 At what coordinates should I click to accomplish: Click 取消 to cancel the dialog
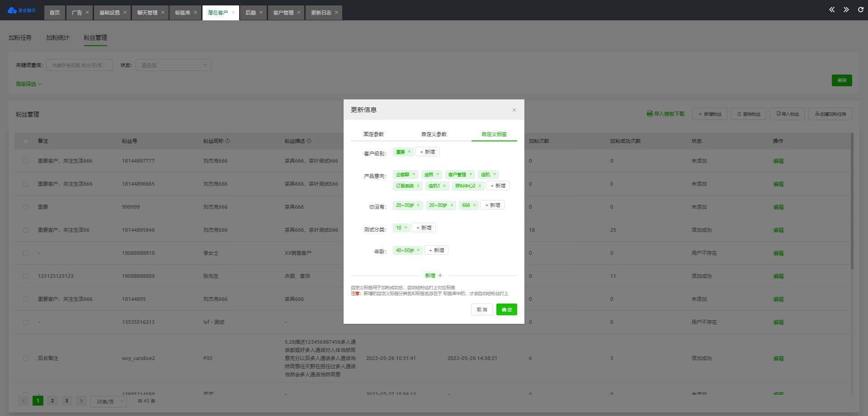click(x=481, y=309)
